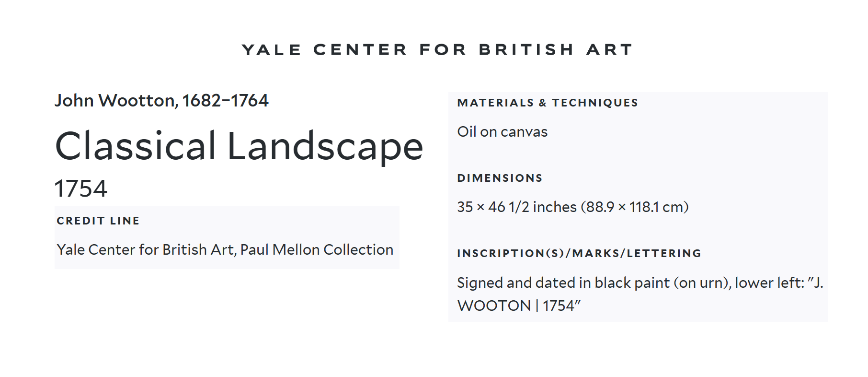This screenshot has width=868, height=377.
Task: Click the word YALE in the header
Action: pyautogui.click(x=271, y=50)
